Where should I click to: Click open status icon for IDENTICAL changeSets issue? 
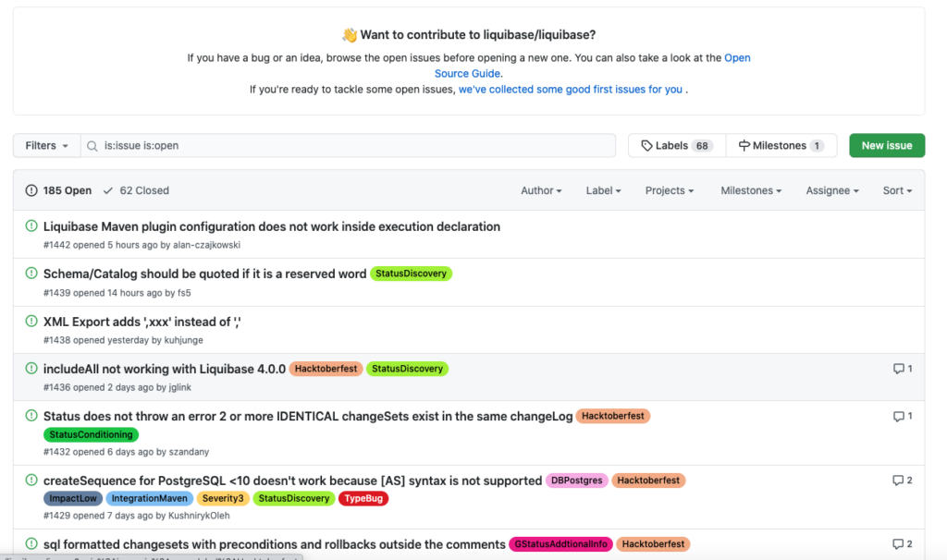pyautogui.click(x=31, y=416)
